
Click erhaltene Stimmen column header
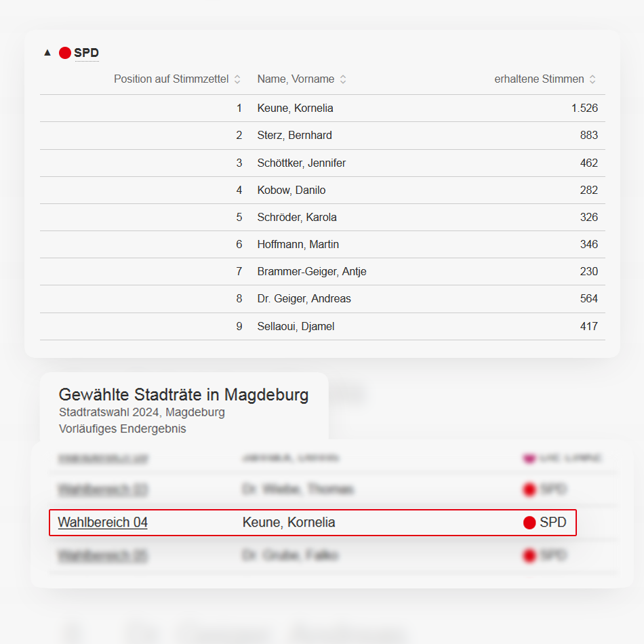click(539, 79)
